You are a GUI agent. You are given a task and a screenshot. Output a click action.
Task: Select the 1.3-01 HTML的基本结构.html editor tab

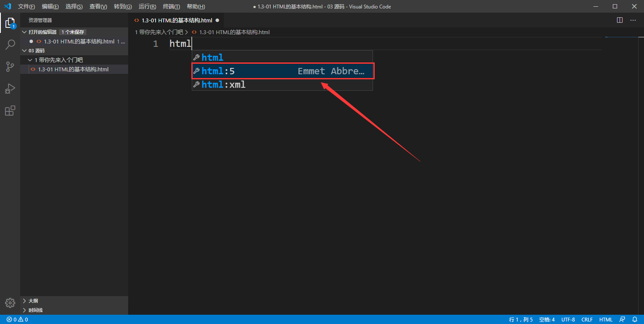pyautogui.click(x=176, y=20)
